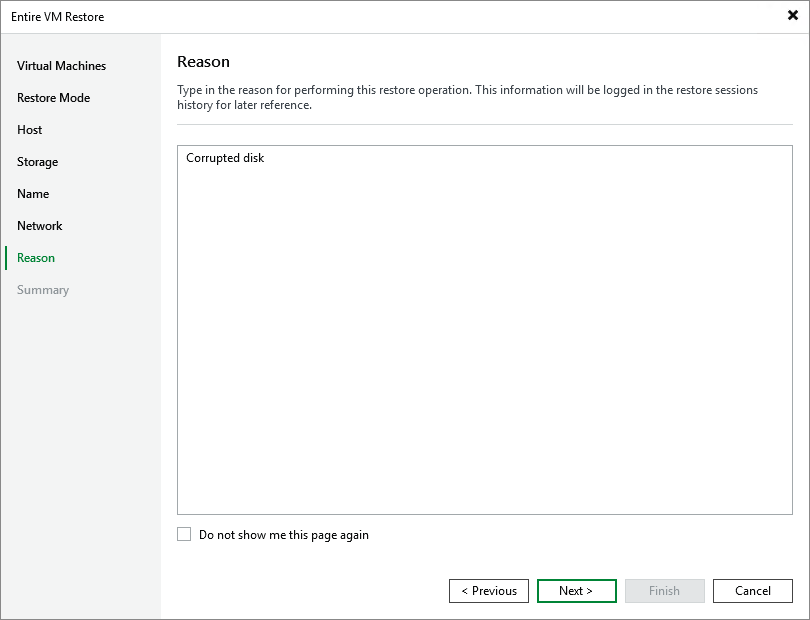Open the Network configuration step
The width and height of the screenshot is (810, 620).
40,225
